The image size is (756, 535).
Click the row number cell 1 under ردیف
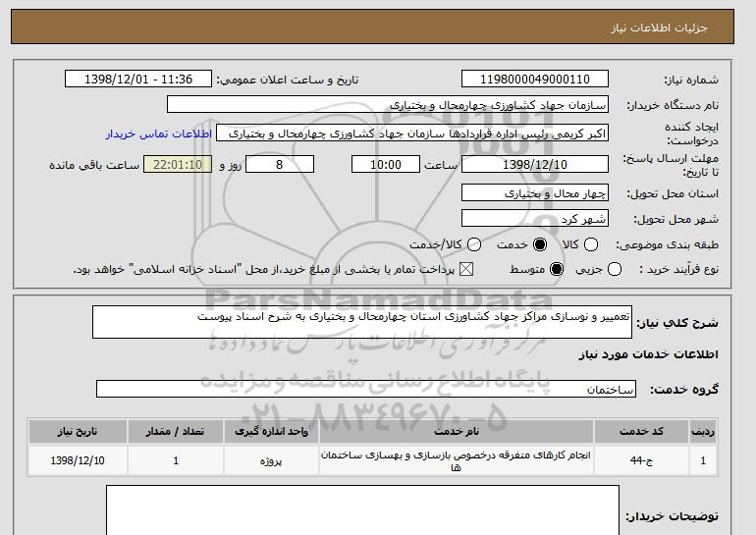[x=703, y=460]
